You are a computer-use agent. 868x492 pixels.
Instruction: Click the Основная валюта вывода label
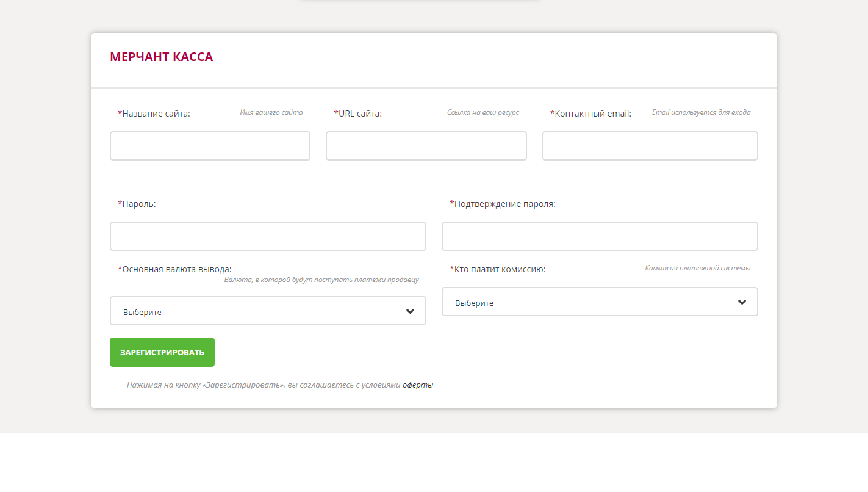pos(177,269)
